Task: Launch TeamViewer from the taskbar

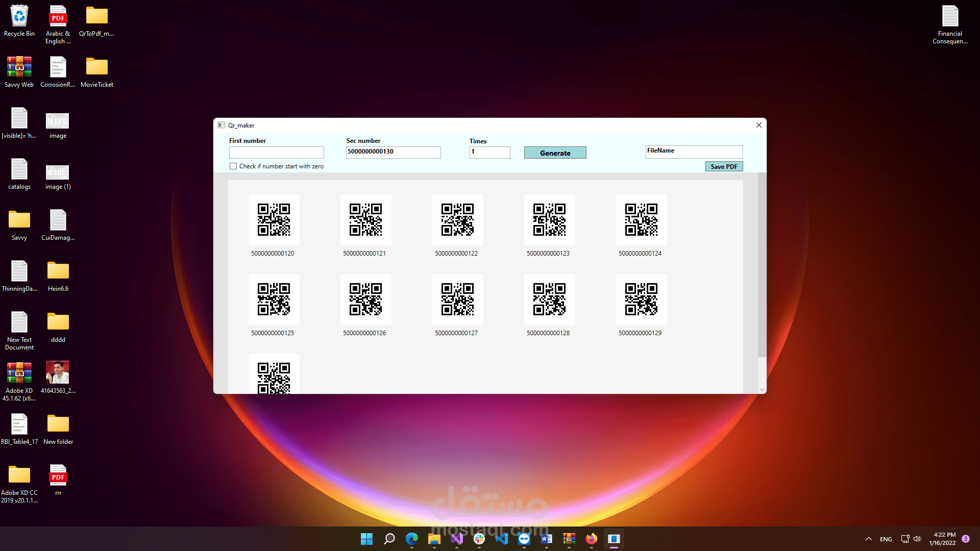Action: pyautogui.click(x=524, y=539)
